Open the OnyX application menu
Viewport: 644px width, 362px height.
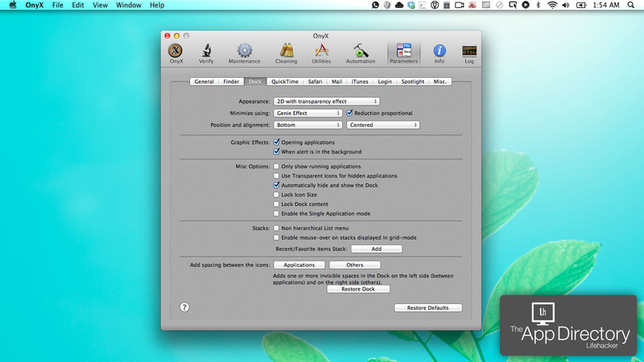pos(35,5)
